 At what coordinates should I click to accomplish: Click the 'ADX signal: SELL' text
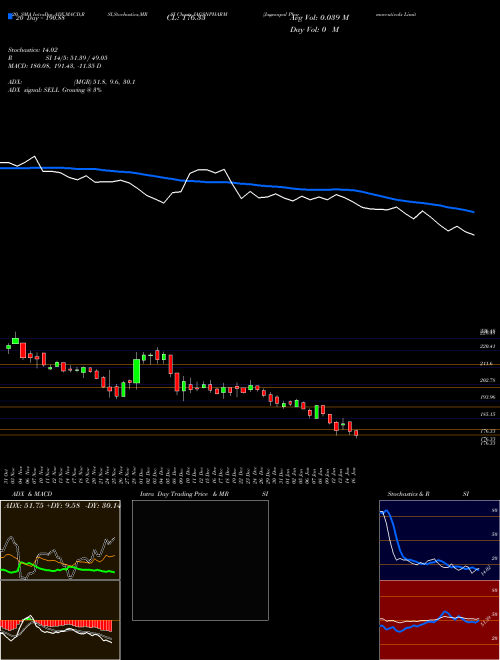click(x=34, y=90)
